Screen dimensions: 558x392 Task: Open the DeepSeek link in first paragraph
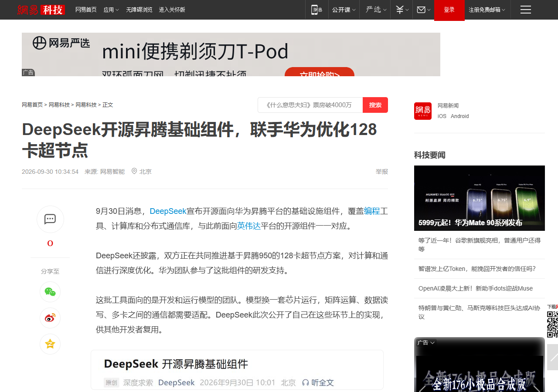[168, 211]
